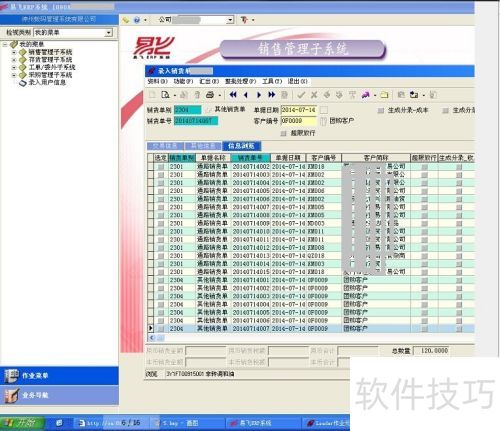This screenshot has height=431, width=500.
Task: Open the 功能 menu
Action: (x=183, y=81)
